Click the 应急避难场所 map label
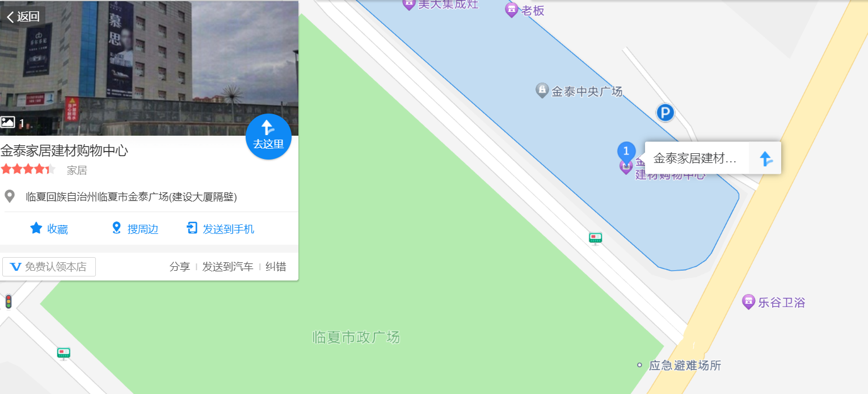Viewport: 868px width, 394px height. [x=679, y=365]
